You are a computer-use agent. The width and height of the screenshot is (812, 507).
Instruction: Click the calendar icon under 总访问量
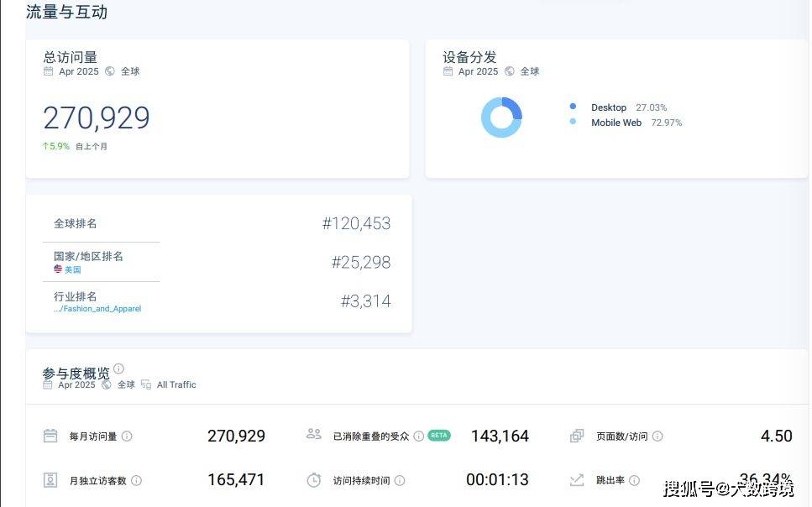[48, 71]
